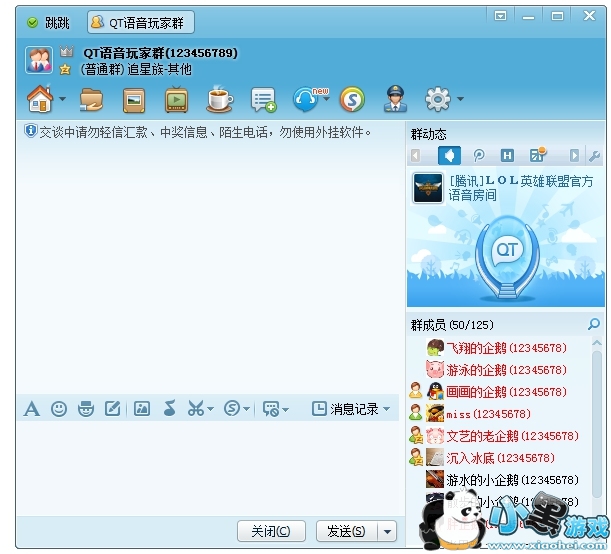Viewport: 611px width, 554px height.
Task: Click the wrench icon in 群动态 panel
Action: pos(594,156)
